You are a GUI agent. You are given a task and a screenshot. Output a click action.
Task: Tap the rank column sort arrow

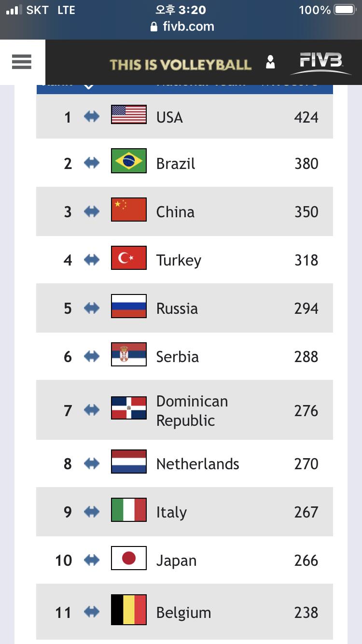coord(88,86)
